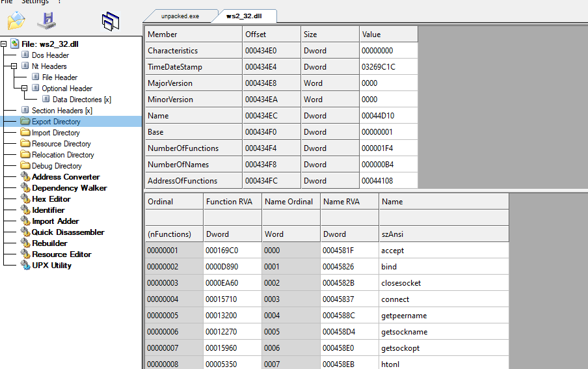Collapse the Optional Header tree node
The height and width of the screenshot is (369, 588).
point(25,89)
